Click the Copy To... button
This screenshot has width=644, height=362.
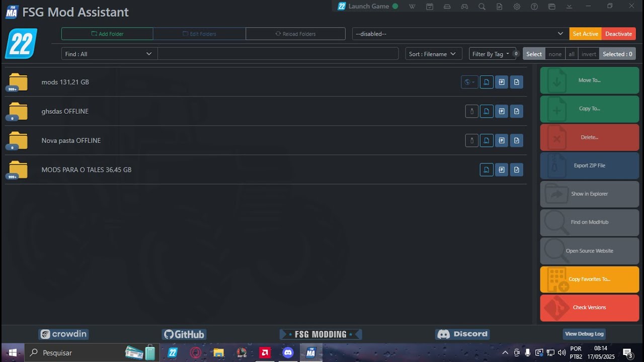(x=590, y=109)
